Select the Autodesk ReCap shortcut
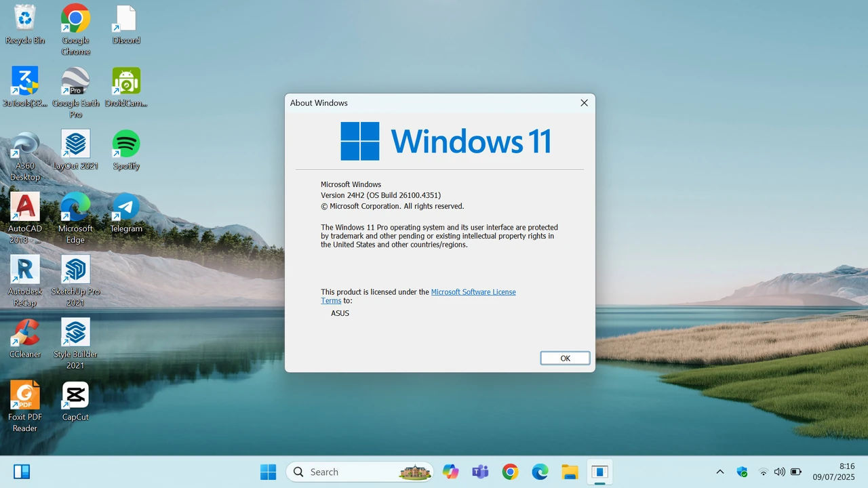Image resolution: width=868 pixels, height=488 pixels. point(25,281)
